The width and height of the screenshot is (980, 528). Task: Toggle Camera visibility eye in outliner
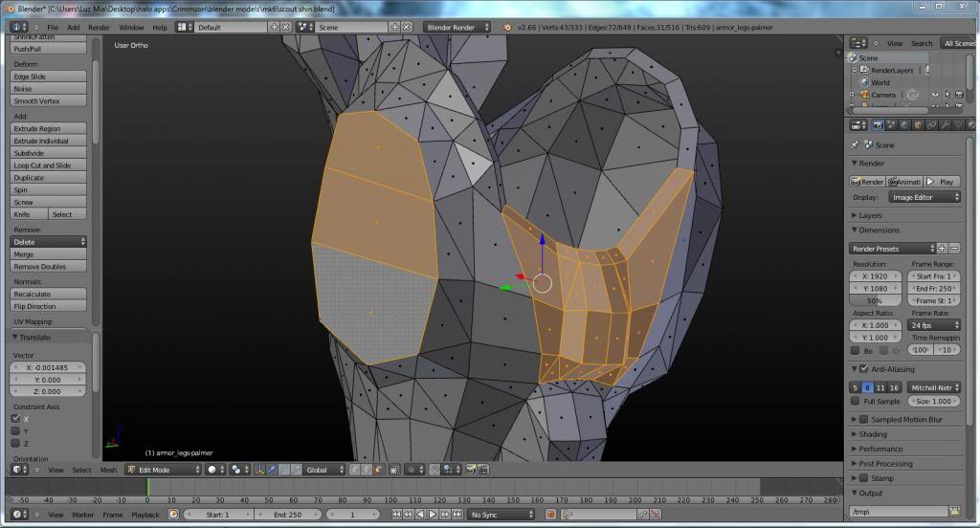coord(935,95)
